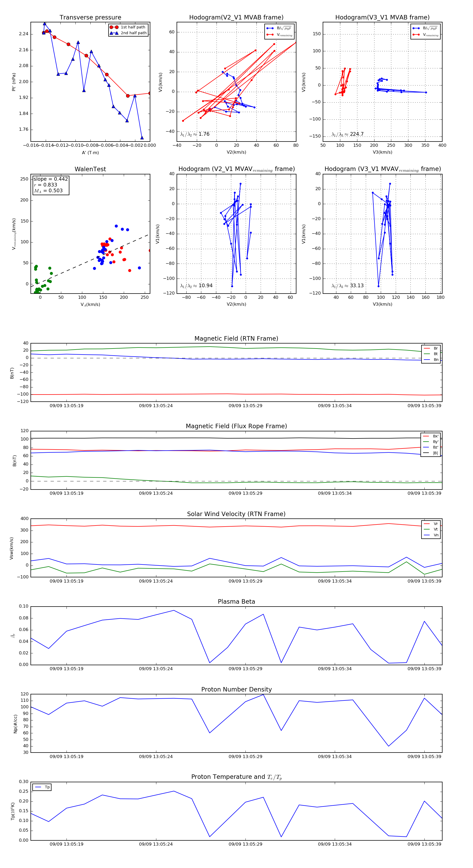This screenshot has height=868, width=473.
Task: Click the 'Transverse pressure' plot title
Action: pos(90,18)
